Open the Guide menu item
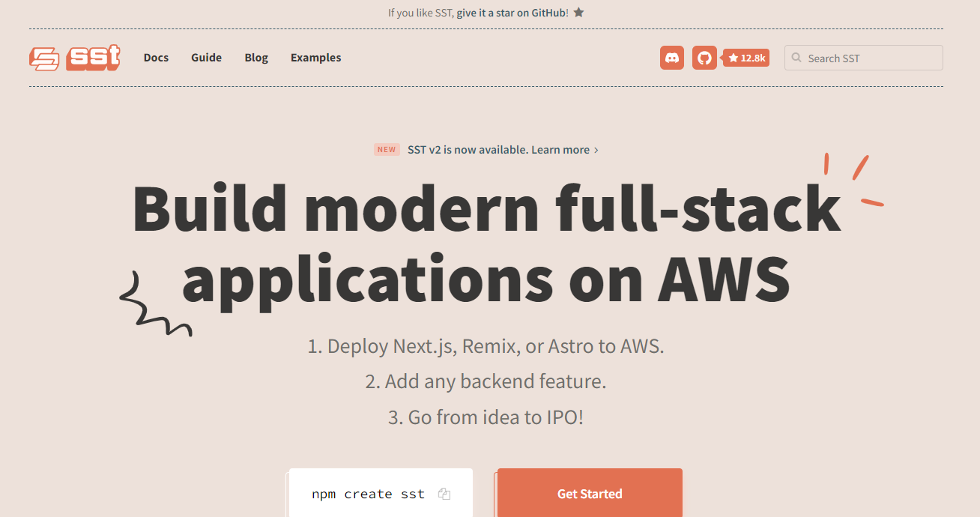The image size is (980, 517). click(206, 58)
